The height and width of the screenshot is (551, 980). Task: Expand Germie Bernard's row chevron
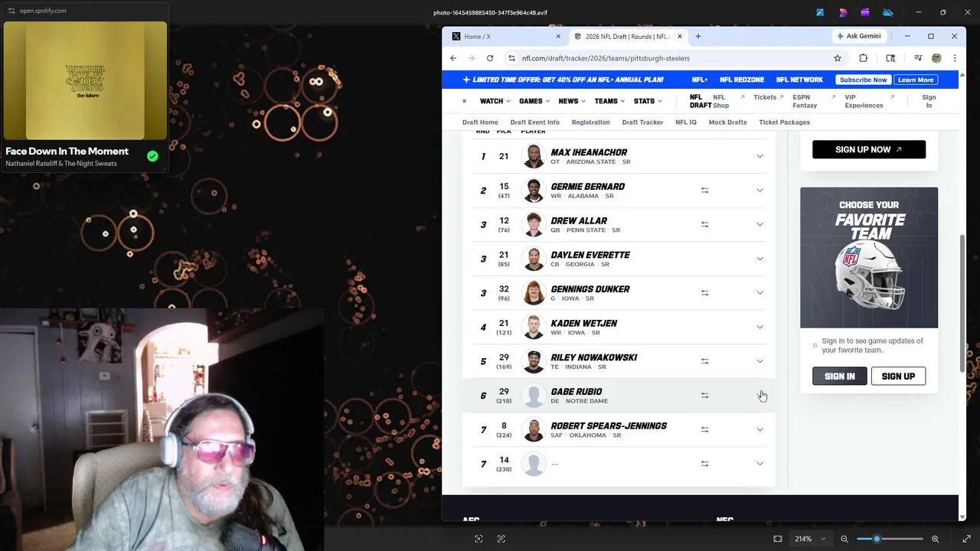(759, 191)
